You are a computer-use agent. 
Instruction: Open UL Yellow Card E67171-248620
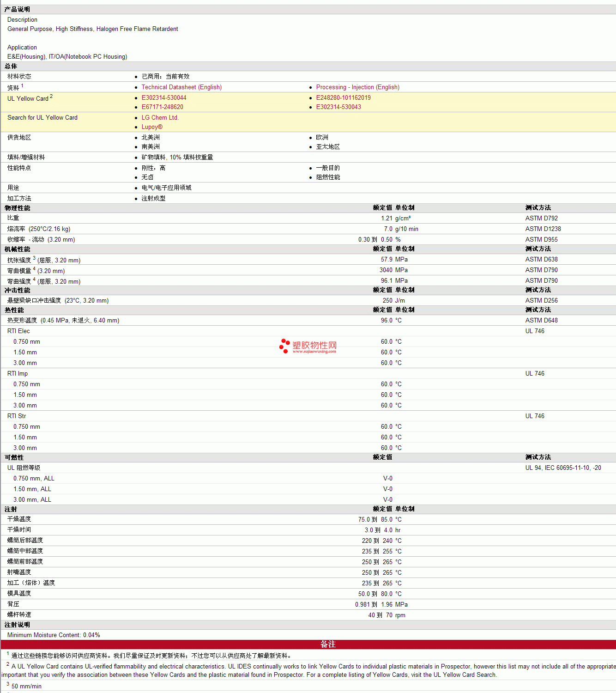click(162, 107)
